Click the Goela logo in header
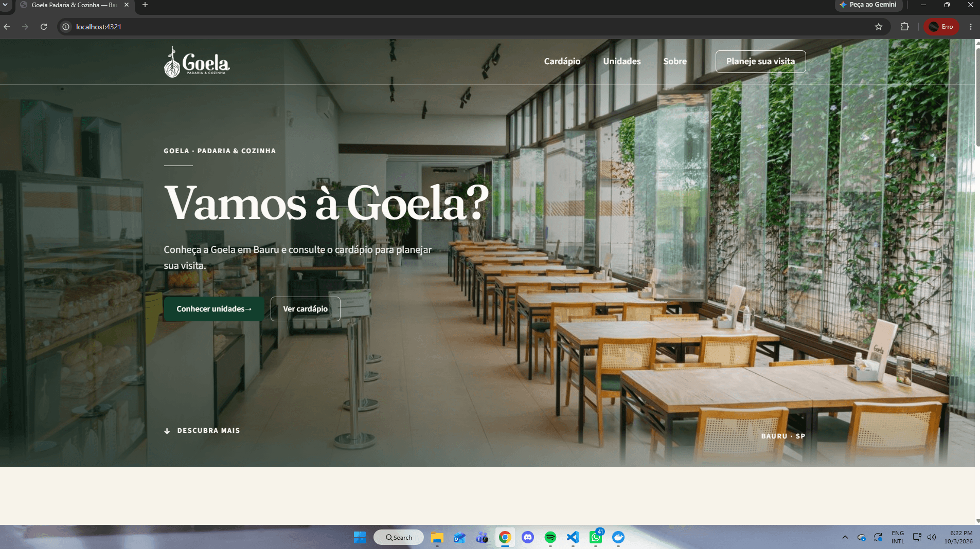 click(197, 62)
